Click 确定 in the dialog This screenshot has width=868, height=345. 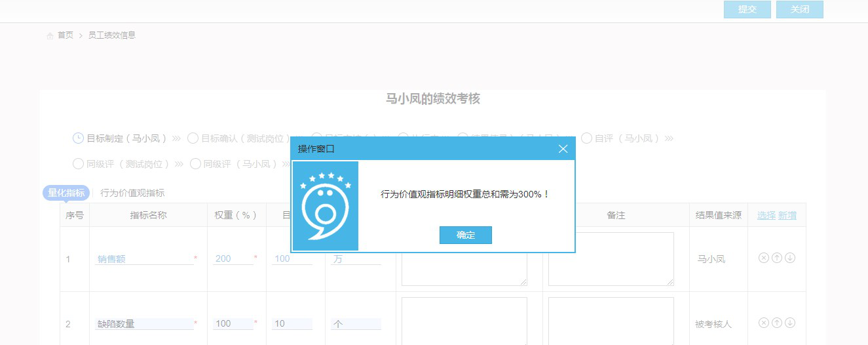[465, 235]
